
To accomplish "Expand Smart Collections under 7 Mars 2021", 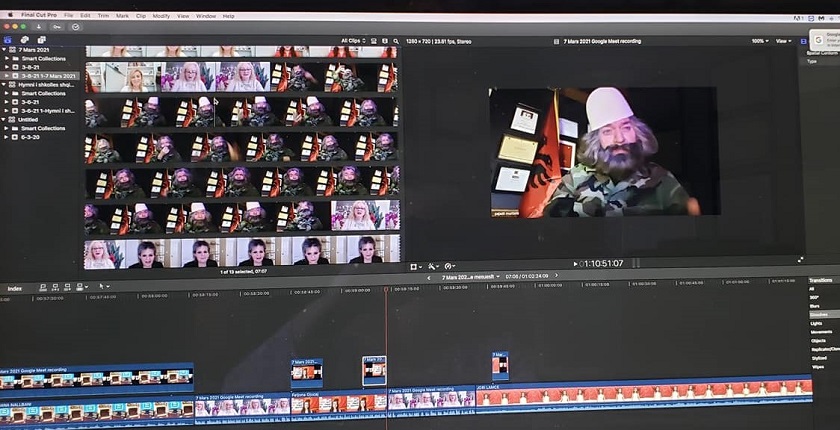I will (7, 58).
